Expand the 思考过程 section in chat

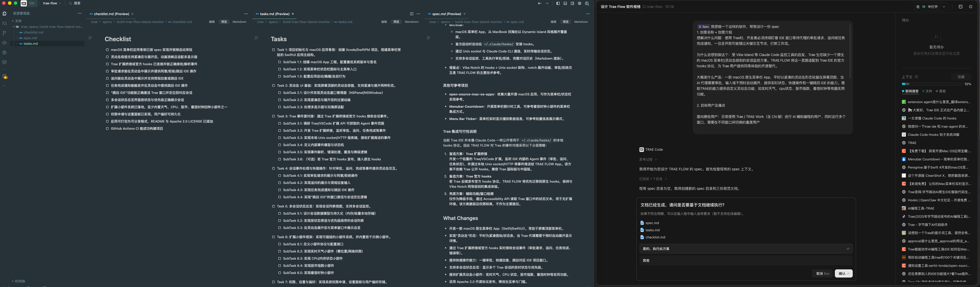[647, 159]
